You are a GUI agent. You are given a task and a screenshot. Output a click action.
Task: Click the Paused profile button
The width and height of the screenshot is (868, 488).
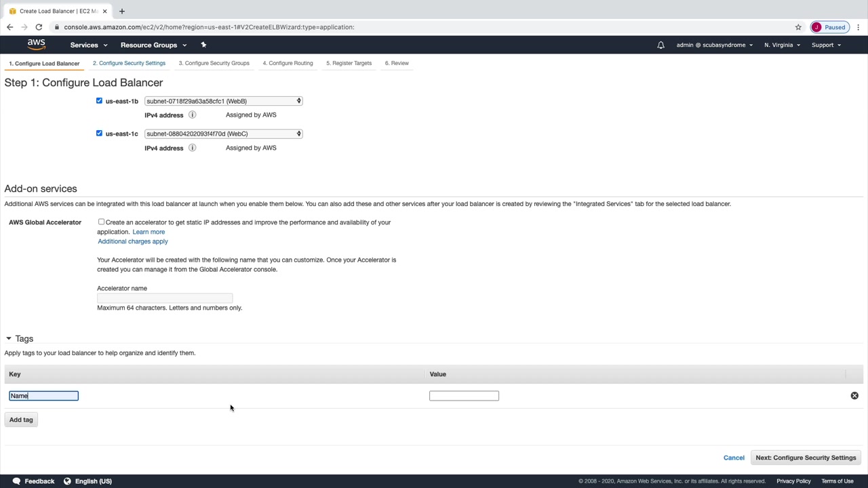[829, 27]
